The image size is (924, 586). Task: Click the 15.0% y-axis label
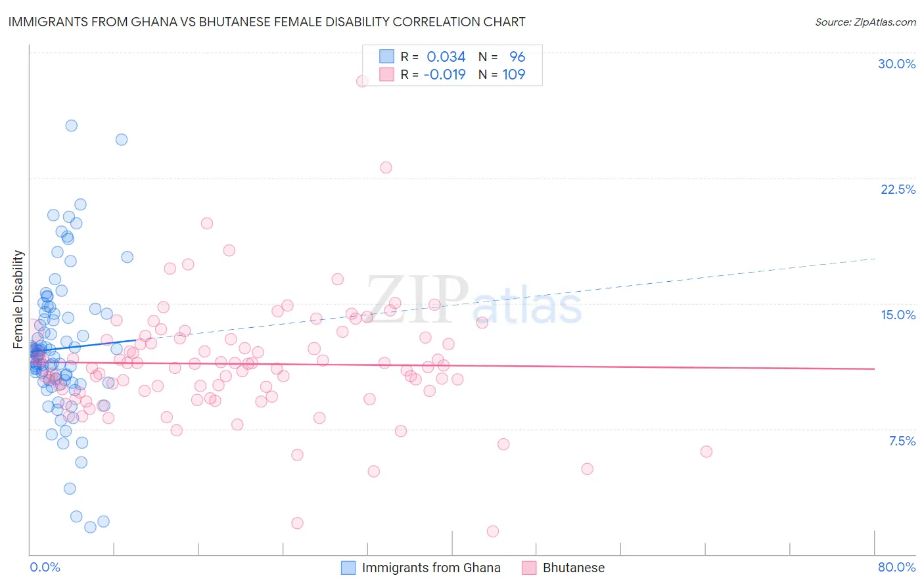[x=898, y=315]
